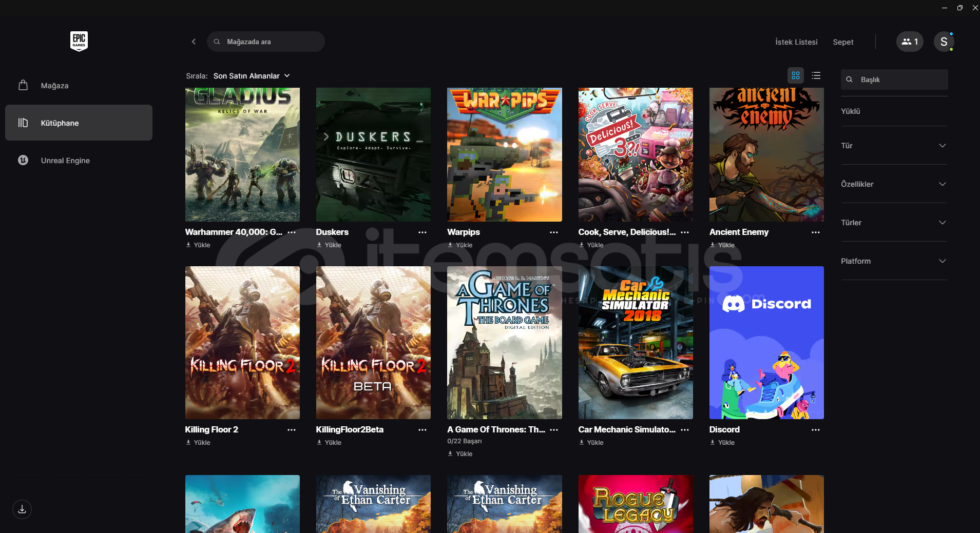Open A Game Of Thrones board game cover
The height and width of the screenshot is (533, 980).
click(505, 343)
